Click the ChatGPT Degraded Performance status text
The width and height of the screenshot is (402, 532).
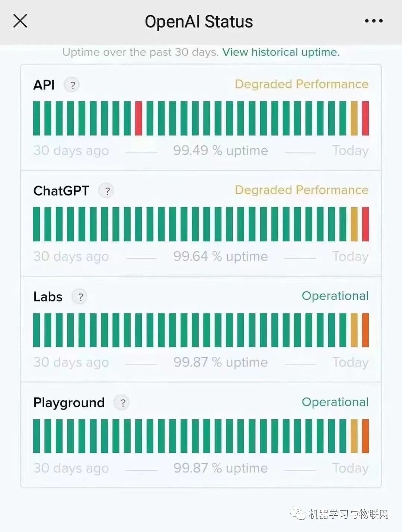coord(301,190)
